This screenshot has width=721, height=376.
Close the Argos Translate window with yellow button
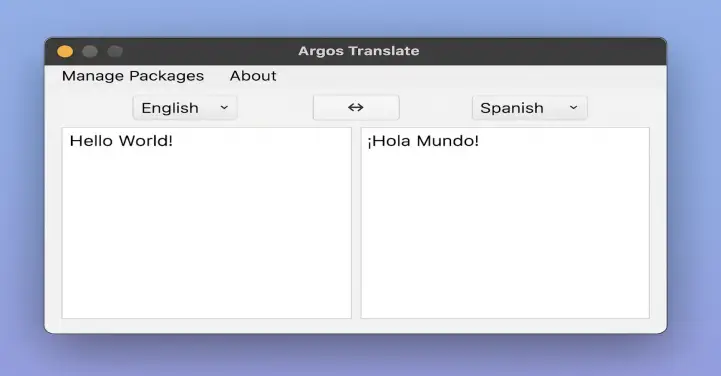pyautogui.click(x=65, y=51)
